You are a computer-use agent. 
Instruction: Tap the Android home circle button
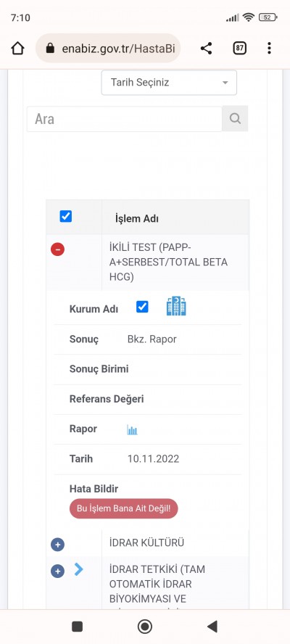(144, 627)
